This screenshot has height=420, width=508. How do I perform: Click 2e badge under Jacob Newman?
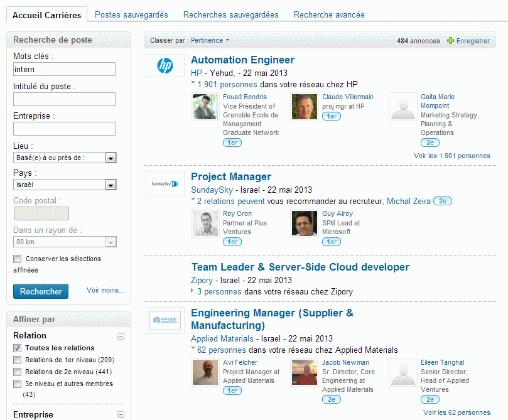(332, 400)
